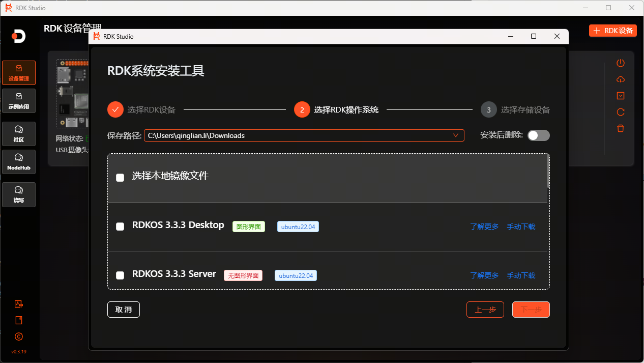Open the 设备管理 panel in the sidebar
Image resolution: width=644 pixels, height=363 pixels.
pos(18,73)
